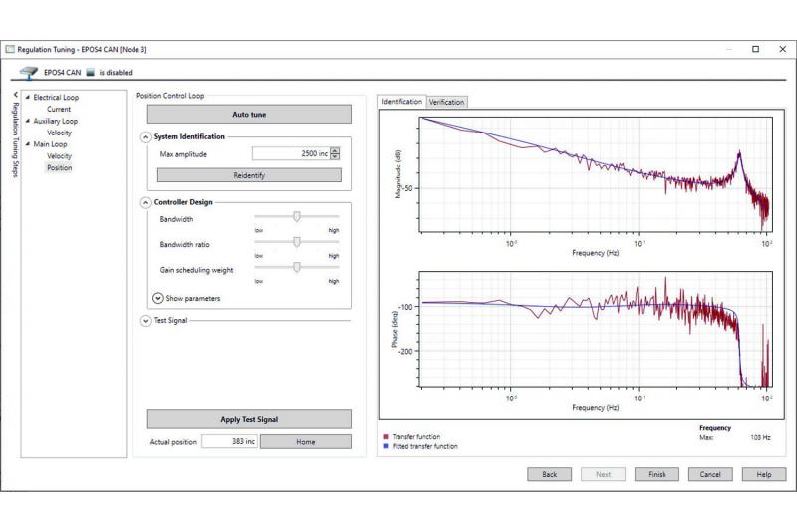Viewport: 797px width, 532px height.
Task: Collapse the Regulation Tuning Steps sidebar
Action: (x=15, y=95)
